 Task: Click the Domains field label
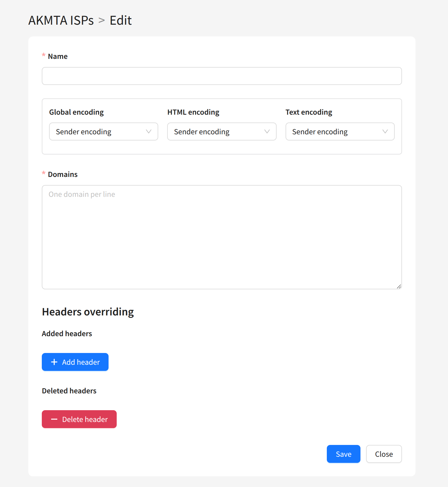click(63, 174)
